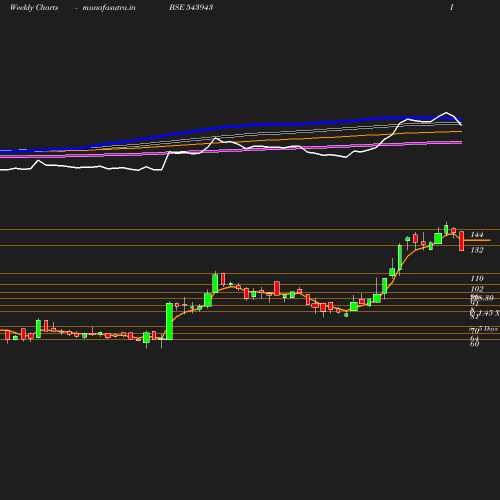Viewport: 500px width, 500px height.
Task: Click the tall green breakout candle near 60
Action: 169,321
